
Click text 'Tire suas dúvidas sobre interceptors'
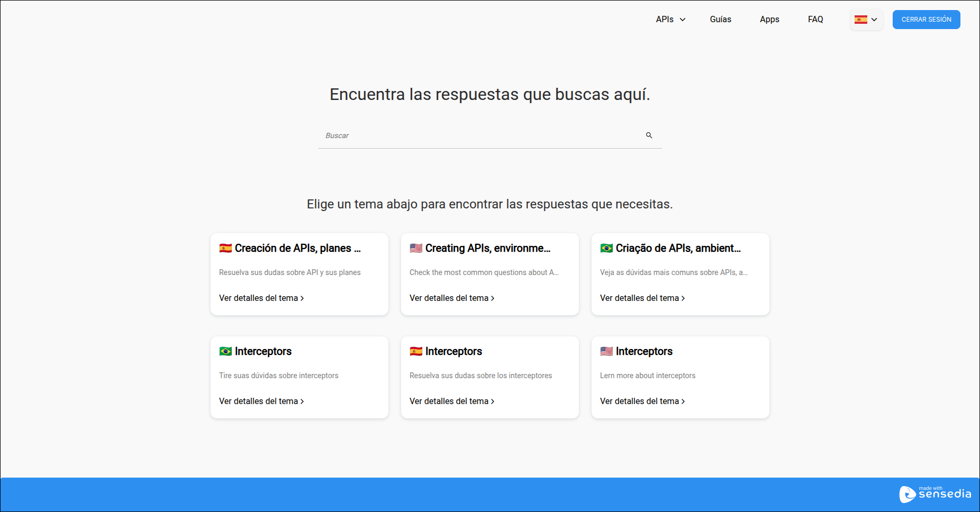tap(279, 376)
